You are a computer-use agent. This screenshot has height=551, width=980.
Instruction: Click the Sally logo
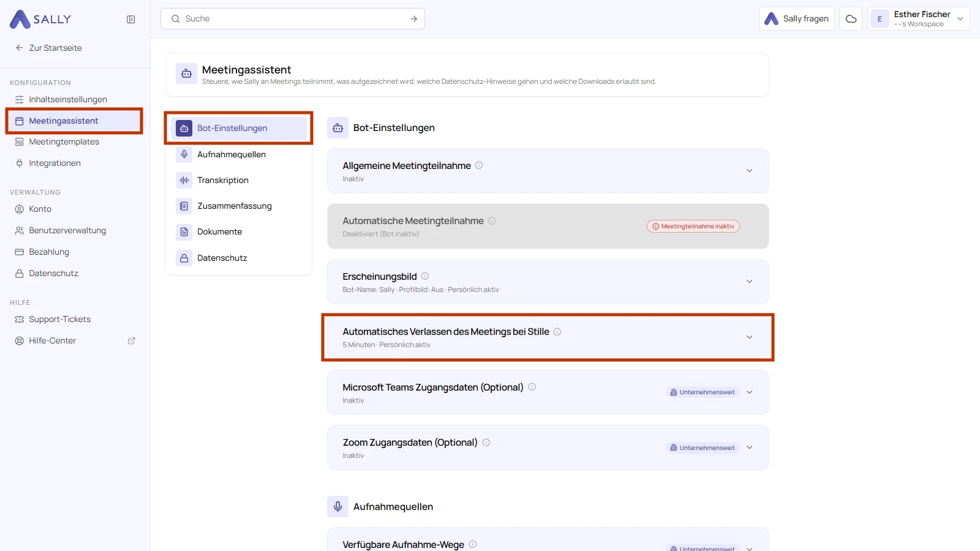coord(40,20)
